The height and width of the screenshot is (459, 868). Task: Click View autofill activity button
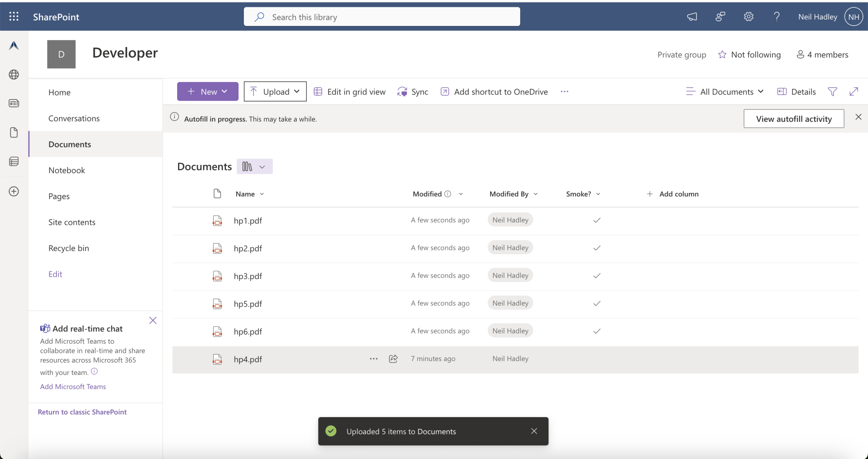pos(793,119)
